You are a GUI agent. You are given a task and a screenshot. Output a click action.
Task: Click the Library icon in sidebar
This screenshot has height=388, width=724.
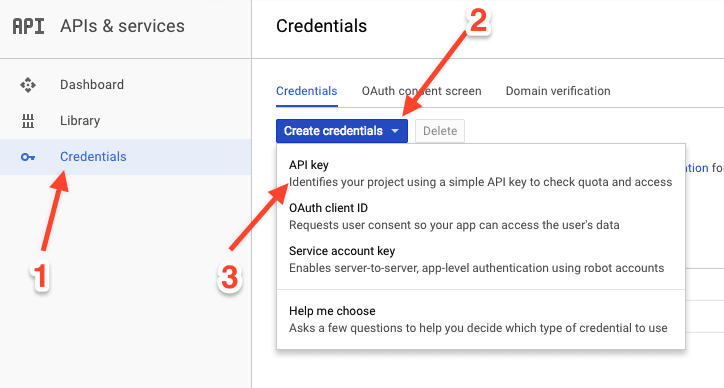(28, 121)
